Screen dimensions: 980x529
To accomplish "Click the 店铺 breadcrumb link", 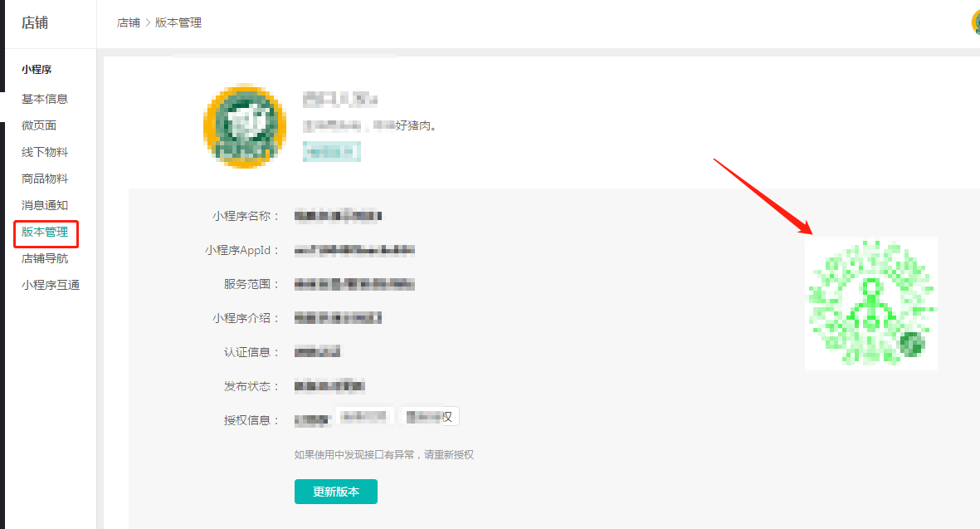I will (x=129, y=23).
